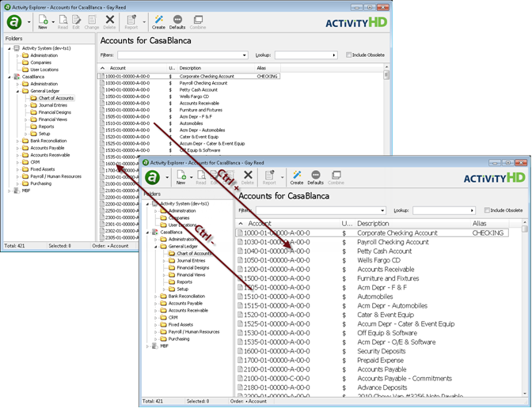Select Chart of Accounts folder in back window
Viewport: 532px width, 408px height.
pos(52,98)
